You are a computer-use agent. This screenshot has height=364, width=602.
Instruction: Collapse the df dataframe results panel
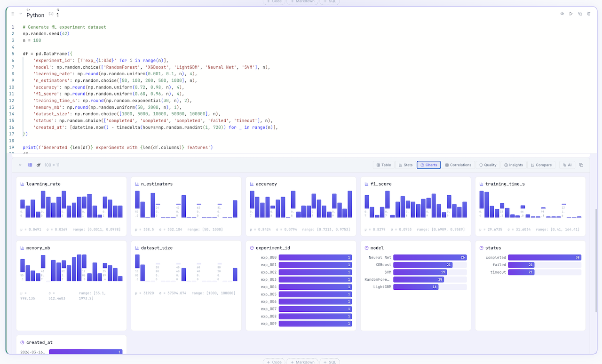[x=20, y=165]
